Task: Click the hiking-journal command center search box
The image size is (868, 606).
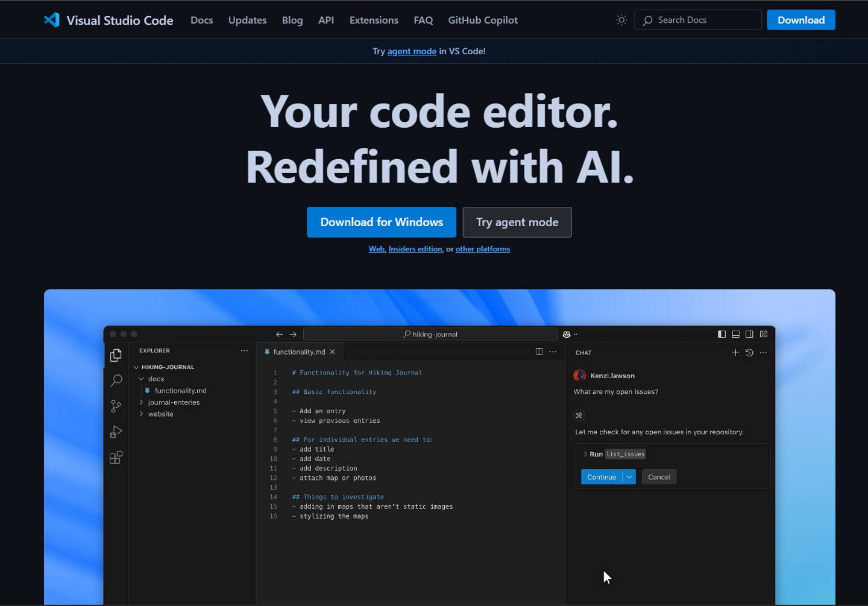Action: coord(430,334)
